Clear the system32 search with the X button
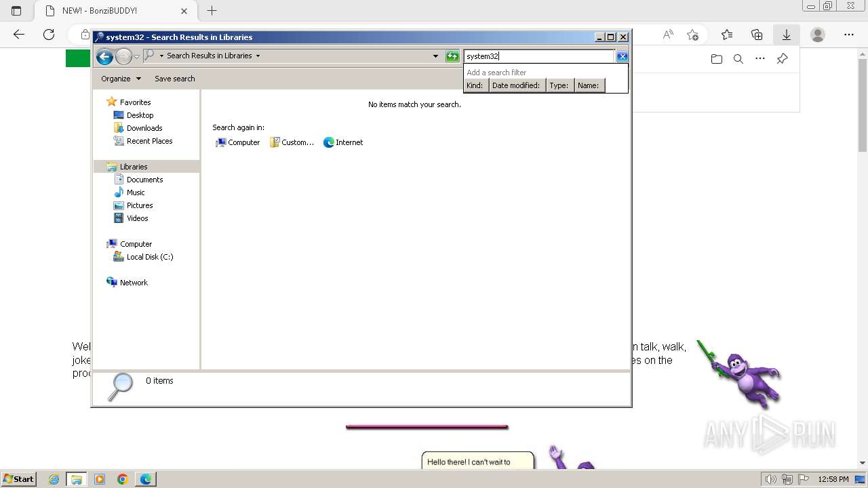Viewport: 868px width, 488px height. pos(622,56)
